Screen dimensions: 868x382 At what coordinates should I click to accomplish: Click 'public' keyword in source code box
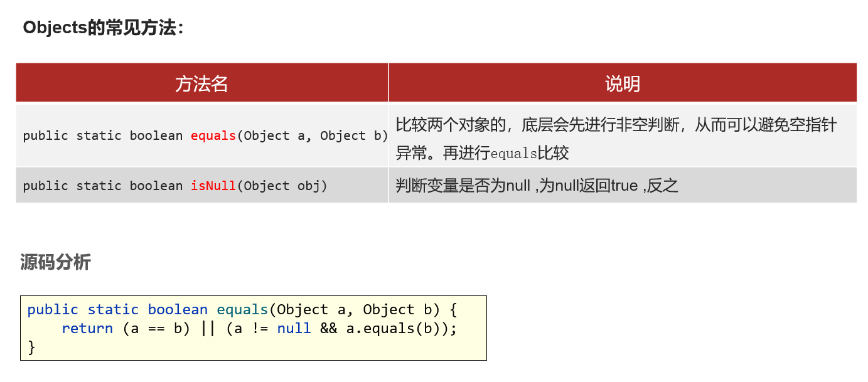(x=53, y=310)
